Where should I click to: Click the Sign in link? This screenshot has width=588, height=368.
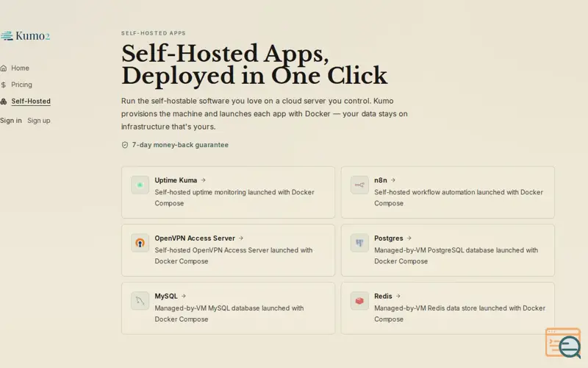tap(11, 121)
